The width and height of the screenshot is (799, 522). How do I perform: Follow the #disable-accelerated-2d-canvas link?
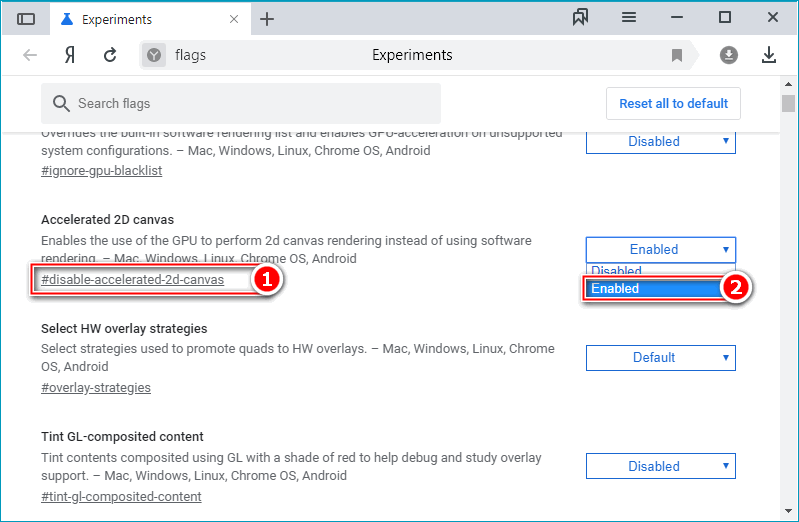click(132, 280)
